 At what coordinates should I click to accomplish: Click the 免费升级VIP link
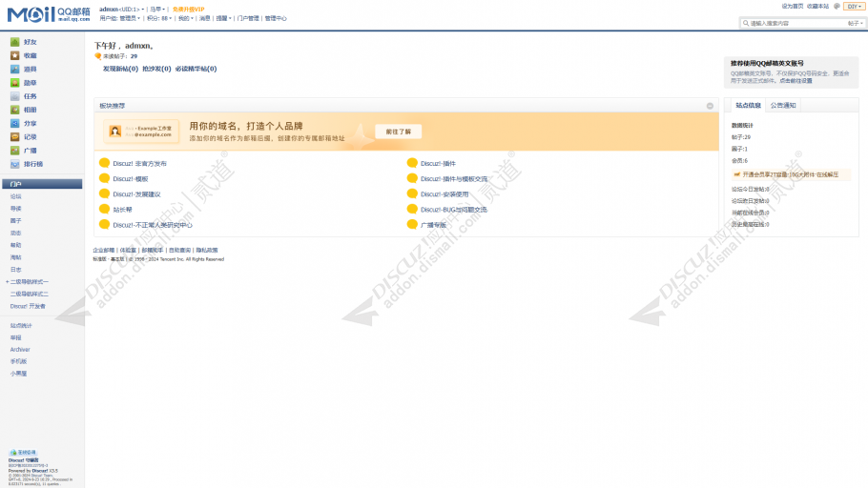188,10
